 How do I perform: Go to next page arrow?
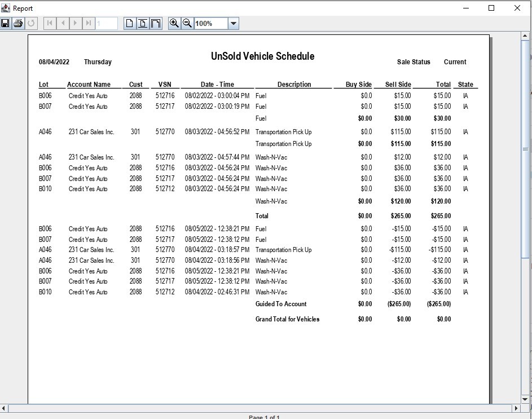click(76, 23)
